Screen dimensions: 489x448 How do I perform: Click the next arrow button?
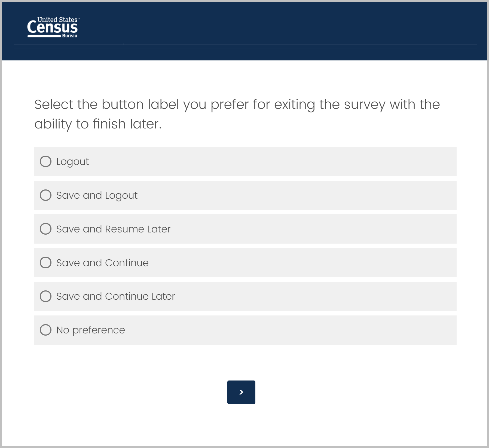[241, 392]
